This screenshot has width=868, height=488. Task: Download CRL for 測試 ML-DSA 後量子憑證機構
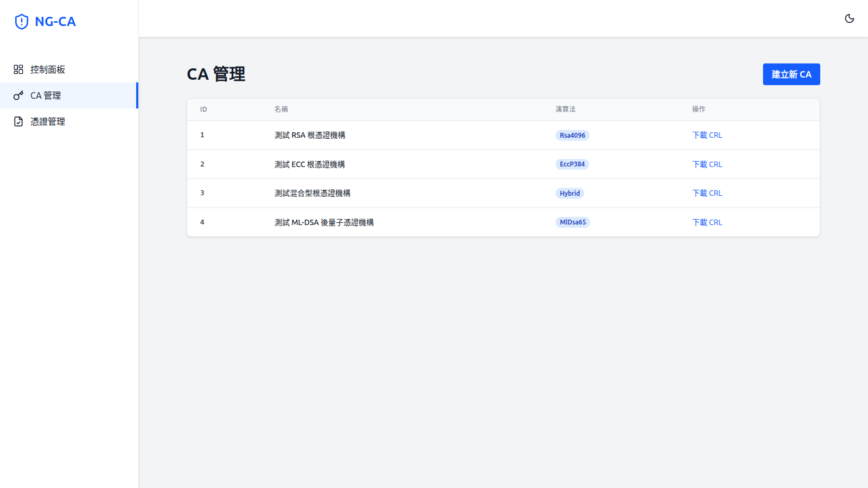click(707, 222)
